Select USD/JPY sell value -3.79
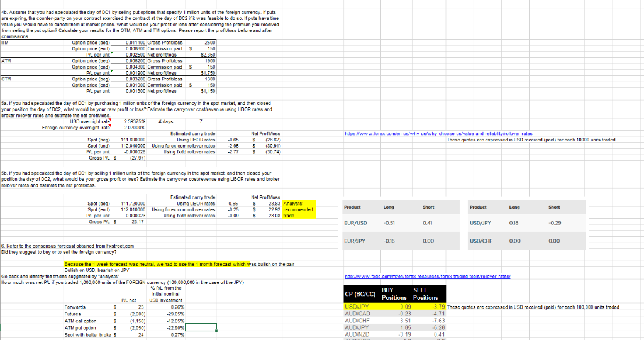 tap(429, 307)
